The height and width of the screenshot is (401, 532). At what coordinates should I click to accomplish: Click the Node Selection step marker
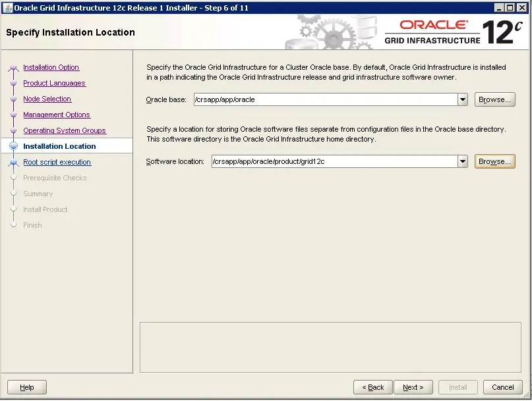coord(14,99)
